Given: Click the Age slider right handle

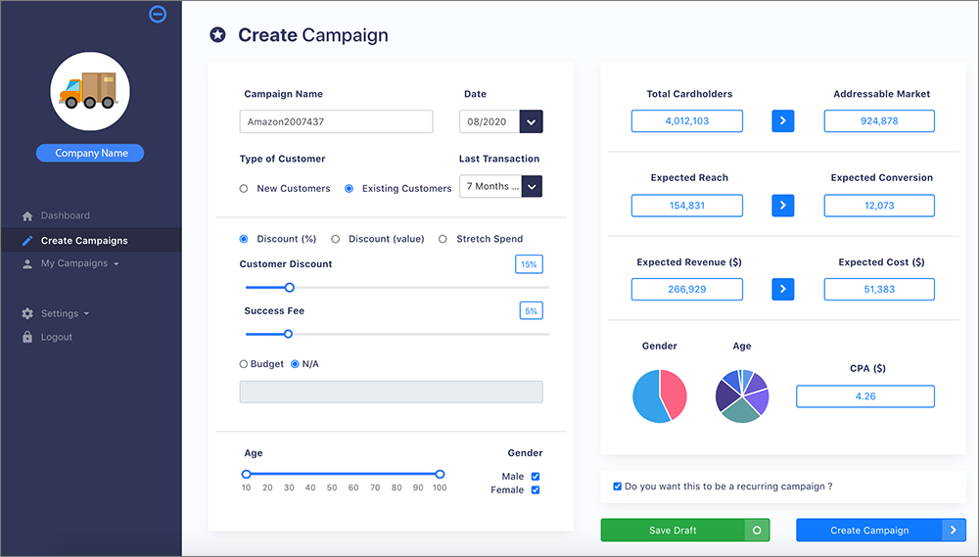Looking at the screenshot, I should pos(440,474).
